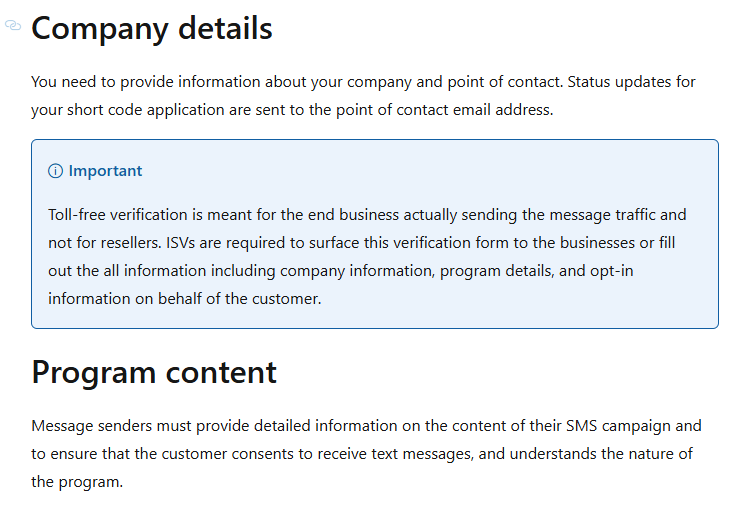Click the words the program in the last line

click(x=75, y=482)
